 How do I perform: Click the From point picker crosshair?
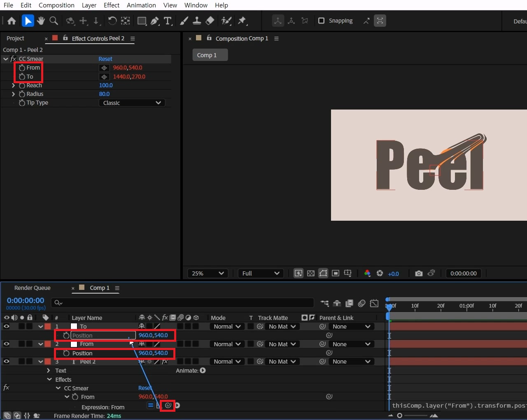(x=104, y=68)
